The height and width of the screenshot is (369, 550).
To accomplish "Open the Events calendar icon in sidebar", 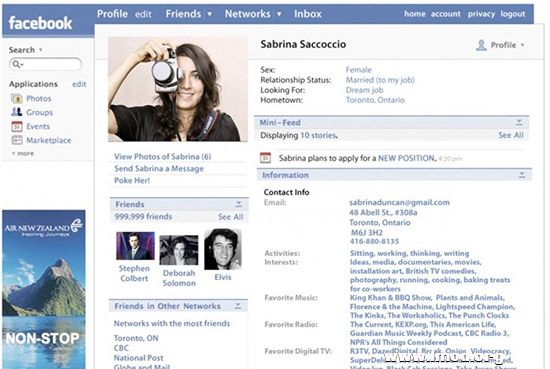I will (x=16, y=126).
